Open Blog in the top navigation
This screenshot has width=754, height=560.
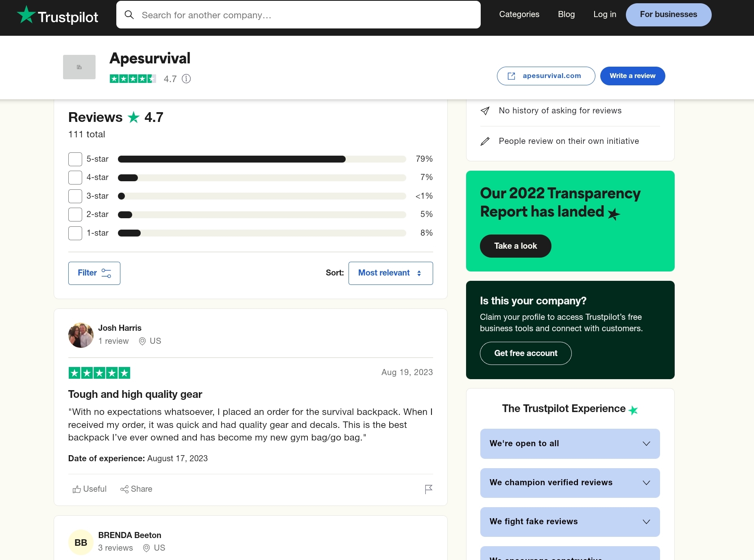point(567,14)
